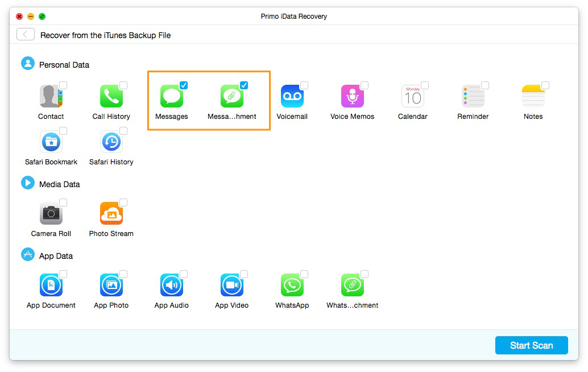This screenshot has width=588, height=372.
Task: Enable the Camera Roll checkbox
Action: (63, 202)
